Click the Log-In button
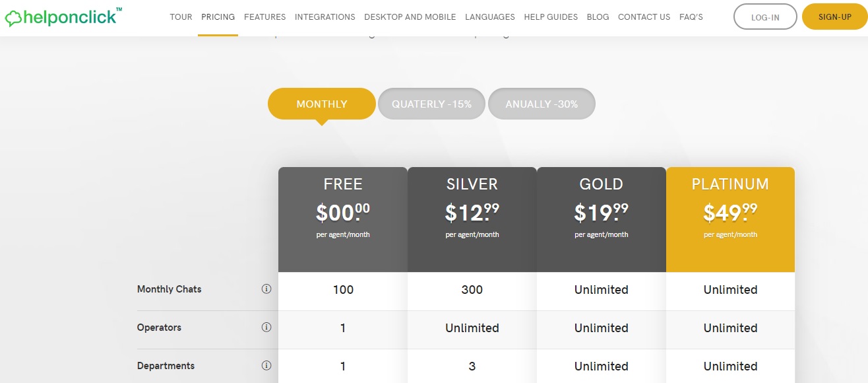 [x=765, y=17]
